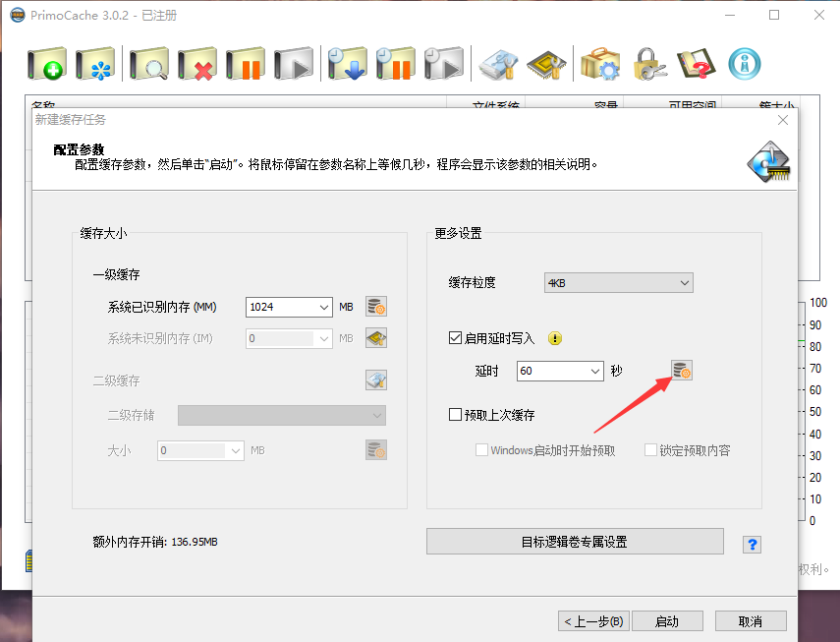This screenshot has height=642, width=840.
Task: Open the toolbar memory chip with tools icon
Action: pyautogui.click(x=546, y=64)
